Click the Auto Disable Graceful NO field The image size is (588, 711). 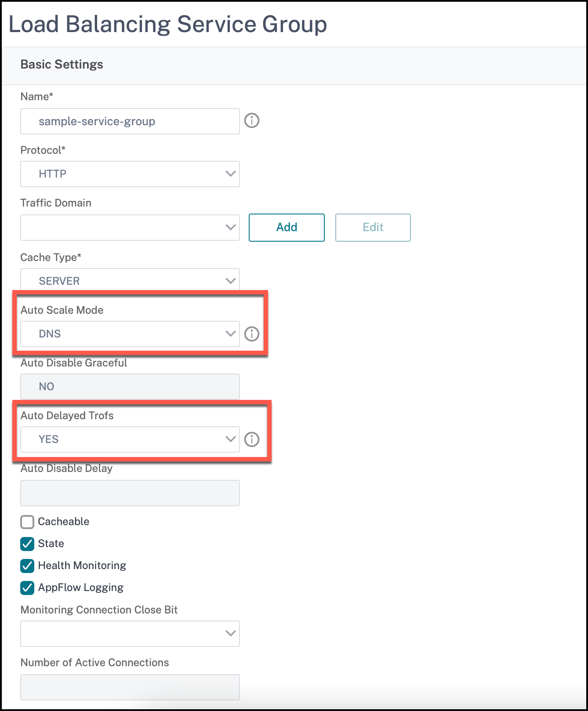coord(130,387)
